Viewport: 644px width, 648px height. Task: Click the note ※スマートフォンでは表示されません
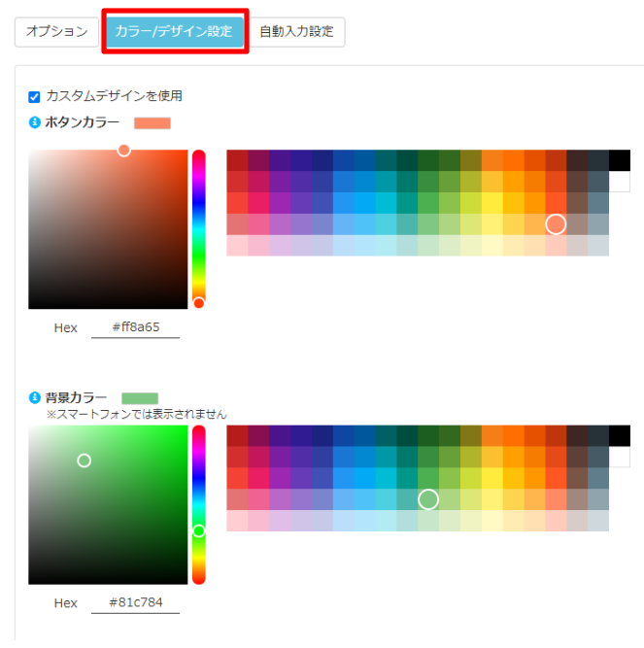(x=136, y=414)
